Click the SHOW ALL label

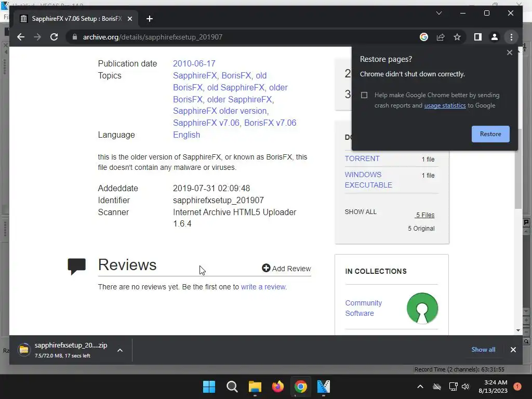click(361, 212)
